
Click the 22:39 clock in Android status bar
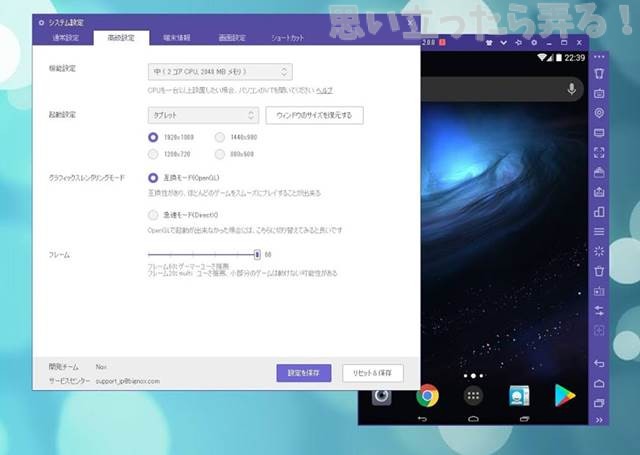tap(575, 58)
